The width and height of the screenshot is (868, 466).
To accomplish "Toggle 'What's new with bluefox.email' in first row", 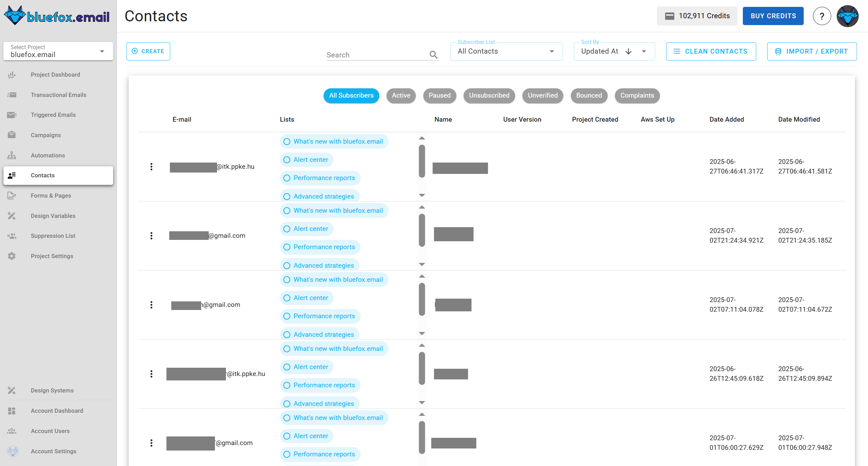I will coord(334,142).
